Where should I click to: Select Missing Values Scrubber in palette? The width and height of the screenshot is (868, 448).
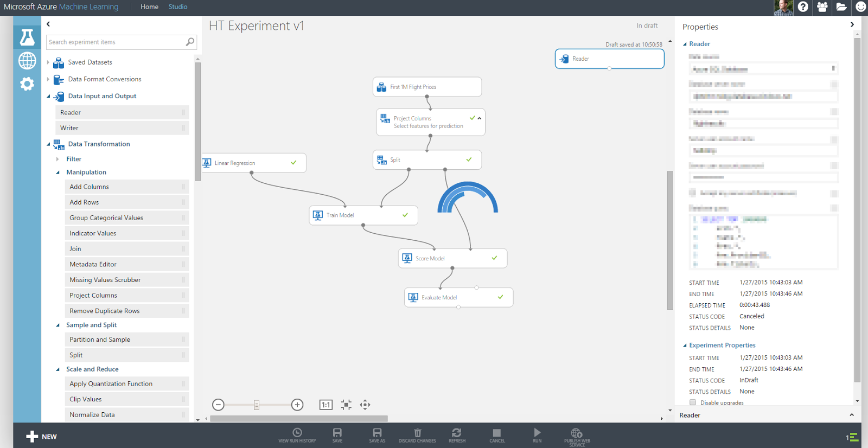tap(127, 280)
